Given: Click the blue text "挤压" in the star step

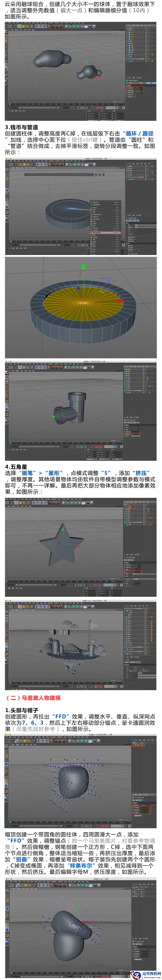Looking at the screenshot, I should [x=141, y=473].
